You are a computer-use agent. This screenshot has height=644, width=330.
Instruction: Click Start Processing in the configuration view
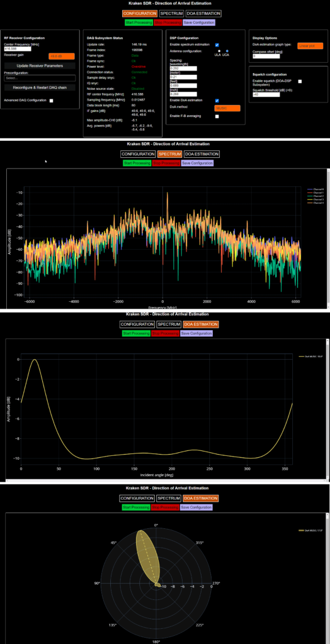coord(139,22)
